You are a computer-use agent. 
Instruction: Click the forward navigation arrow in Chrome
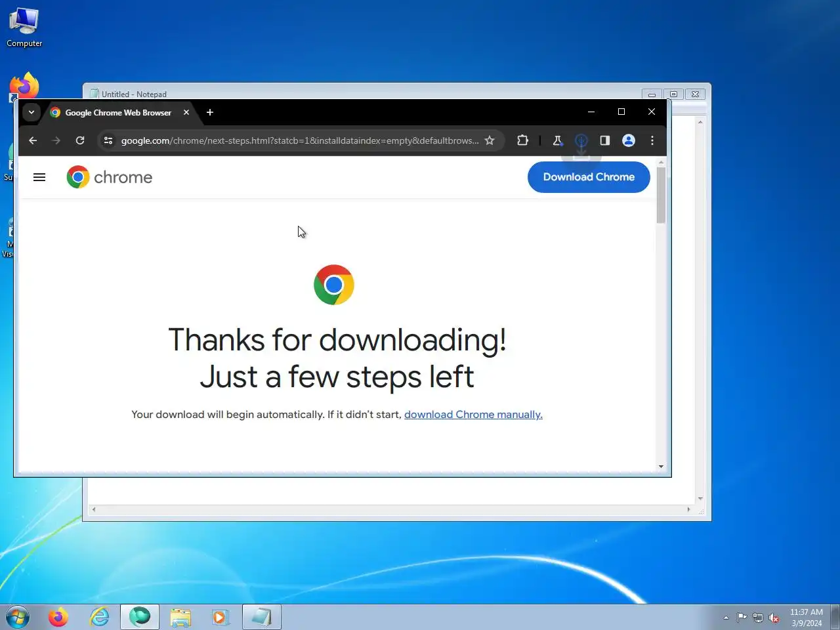[x=56, y=140]
